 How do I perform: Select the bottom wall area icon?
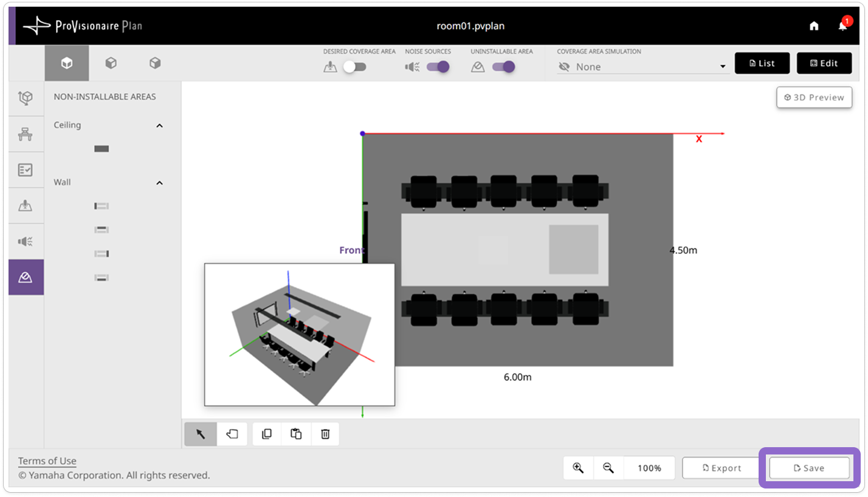pos(102,278)
